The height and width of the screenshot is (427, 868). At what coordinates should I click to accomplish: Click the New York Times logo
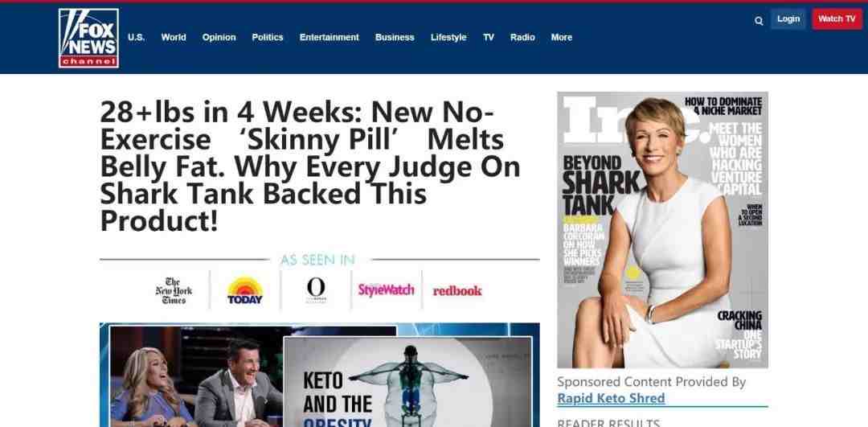click(x=174, y=291)
